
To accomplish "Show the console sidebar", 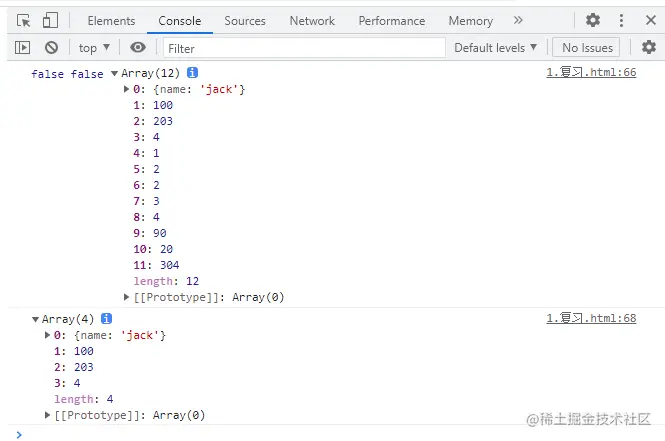I will tap(22, 47).
